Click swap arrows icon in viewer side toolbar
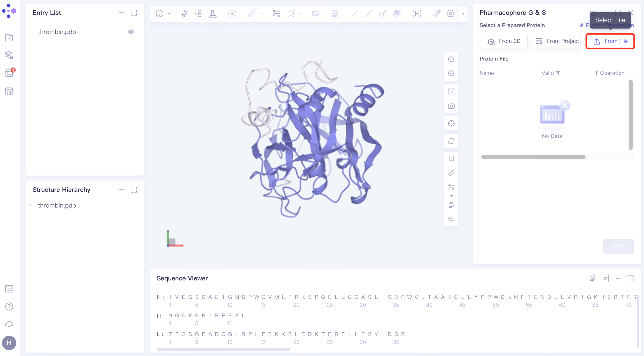Screen dimensions: 644x356 coord(451,205)
